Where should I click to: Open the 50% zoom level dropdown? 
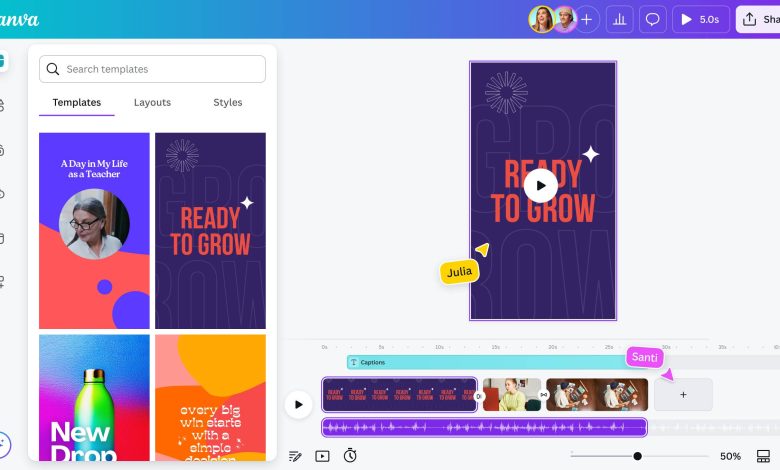coord(730,456)
